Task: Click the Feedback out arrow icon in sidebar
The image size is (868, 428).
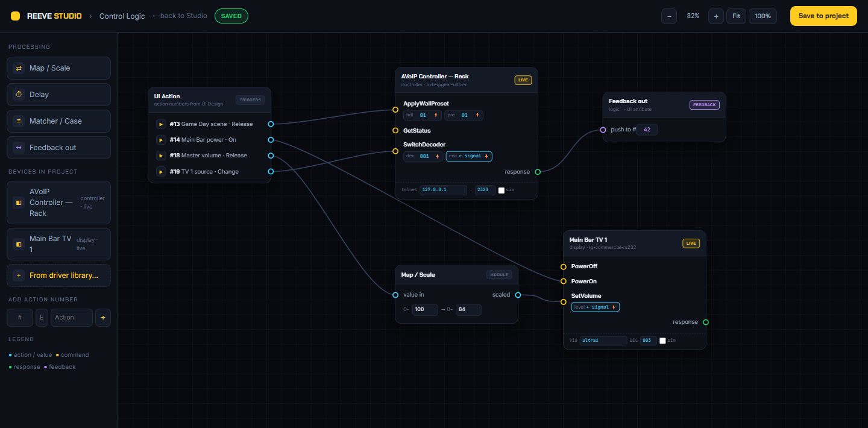Action: [x=19, y=148]
